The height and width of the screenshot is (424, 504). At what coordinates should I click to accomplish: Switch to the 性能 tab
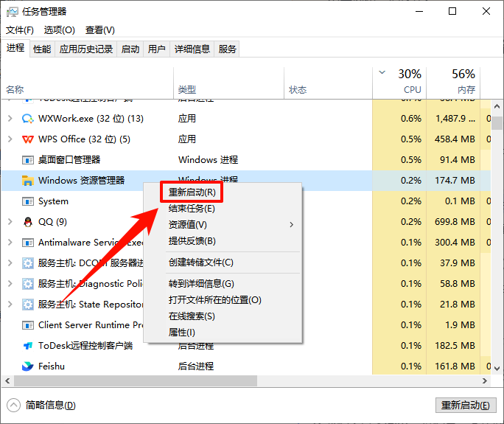[x=42, y=49]
